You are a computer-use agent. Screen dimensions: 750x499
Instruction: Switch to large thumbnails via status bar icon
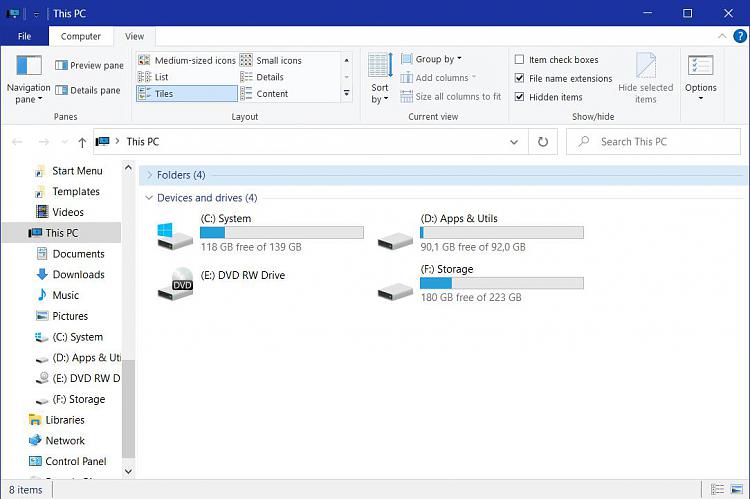coord(737,489)
